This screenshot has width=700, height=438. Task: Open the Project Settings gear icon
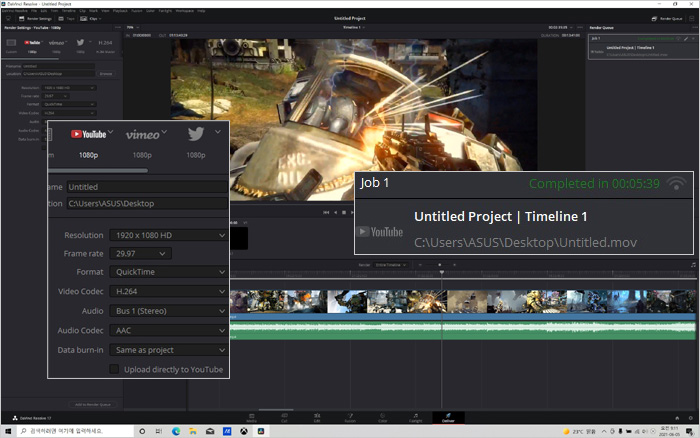690,418
